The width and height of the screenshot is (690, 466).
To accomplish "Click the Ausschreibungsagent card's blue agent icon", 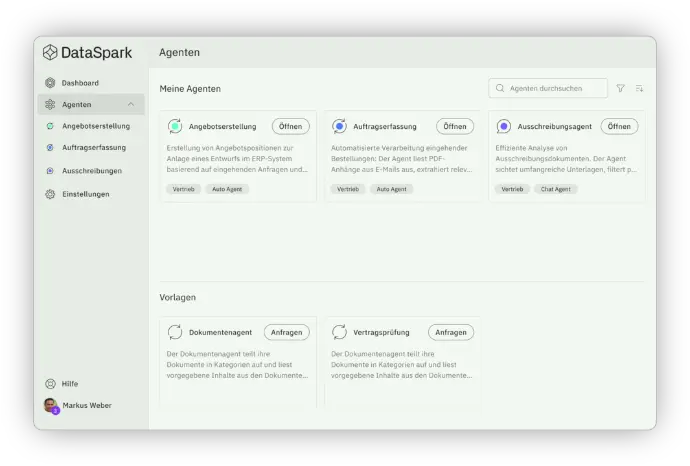I will (x=504, y=127).
